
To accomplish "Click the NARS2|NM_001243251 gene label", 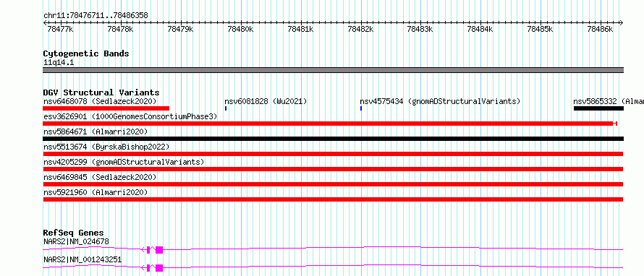I will coord(82,259).
